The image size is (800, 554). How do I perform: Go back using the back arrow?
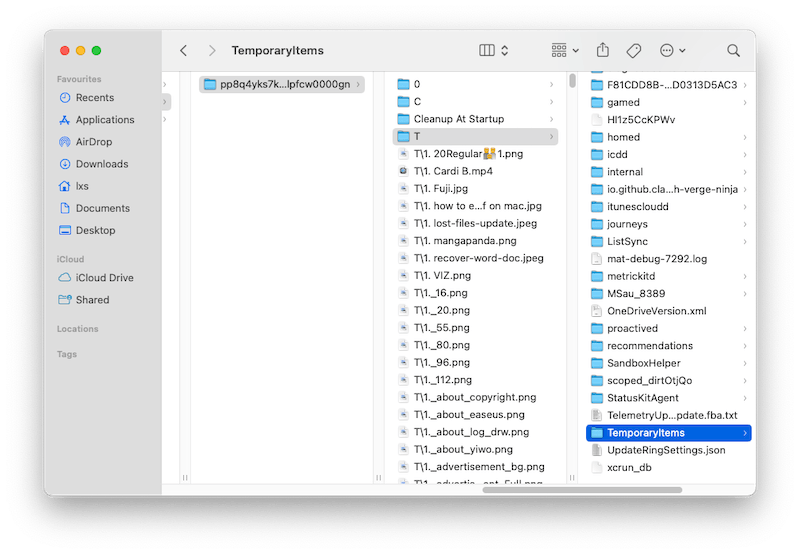click(x=184, y=51)
